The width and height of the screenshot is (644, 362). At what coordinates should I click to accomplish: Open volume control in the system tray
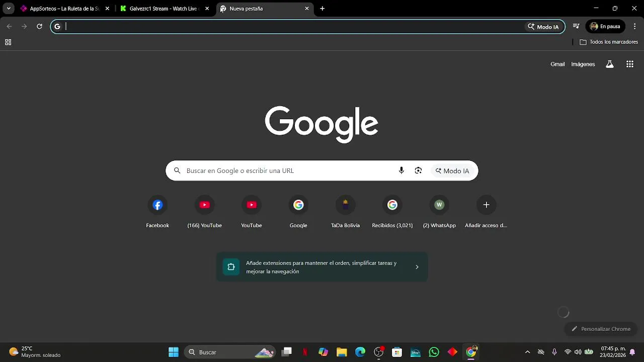(x=578, y=352)
